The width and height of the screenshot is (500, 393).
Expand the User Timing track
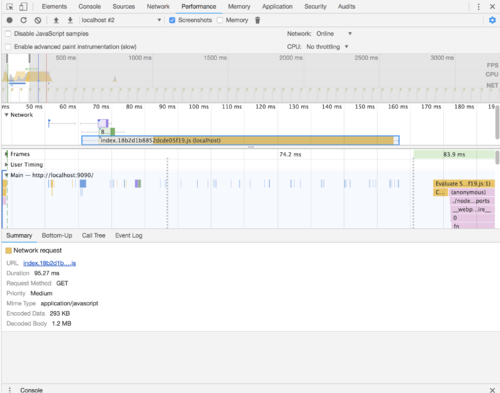click(x=6, y=165)
